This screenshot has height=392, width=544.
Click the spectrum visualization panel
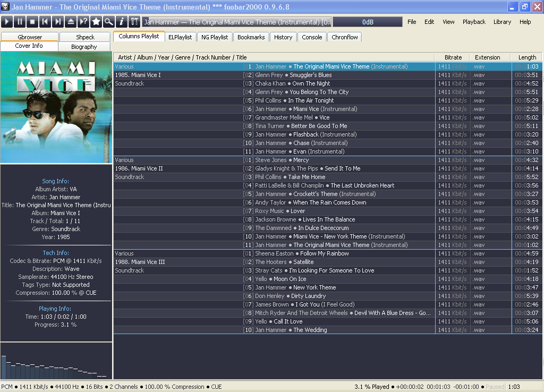[x=56, y=361]
